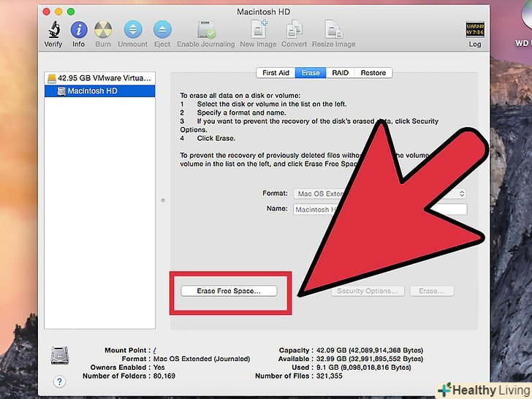Click into the Name text field
The image size is (532, 399).
click(380, 209)
